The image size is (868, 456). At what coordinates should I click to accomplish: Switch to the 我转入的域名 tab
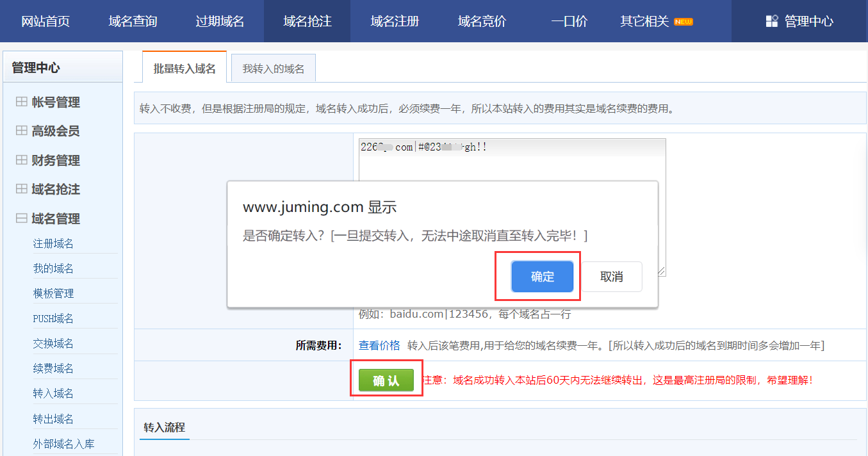(x=273, y=67)
